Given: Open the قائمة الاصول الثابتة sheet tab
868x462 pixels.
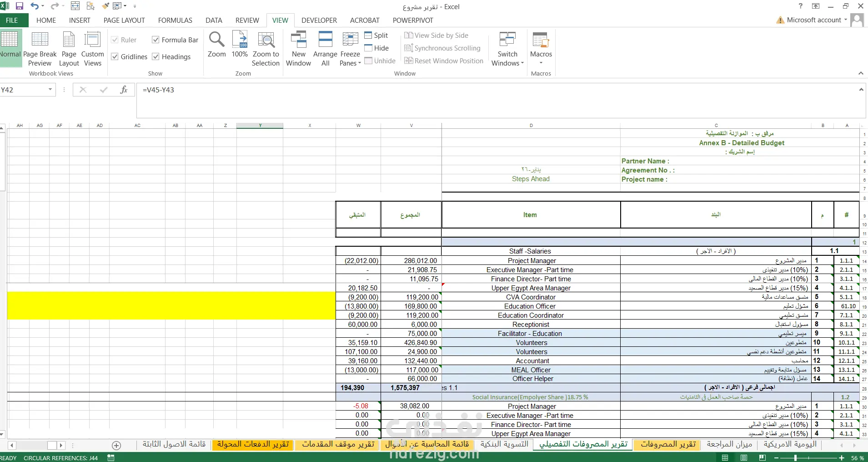Looking at the screenshot, I should click(174, 444).
